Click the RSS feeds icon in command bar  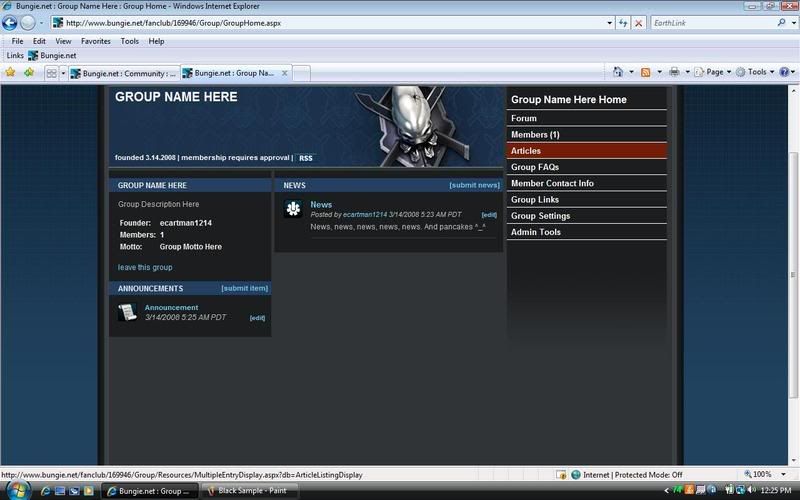coord(646,72)
